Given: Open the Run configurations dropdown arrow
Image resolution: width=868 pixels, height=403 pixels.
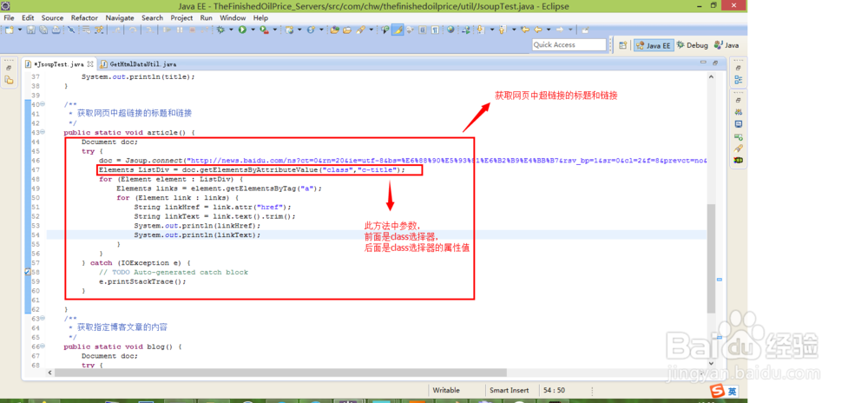Looking at the screenshot, I should tap(253, 30).
